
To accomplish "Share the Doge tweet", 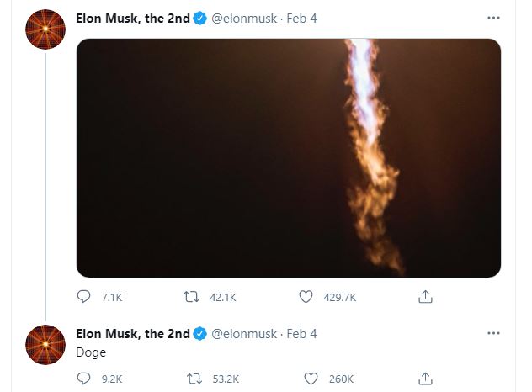I will (x=425, y=379).
